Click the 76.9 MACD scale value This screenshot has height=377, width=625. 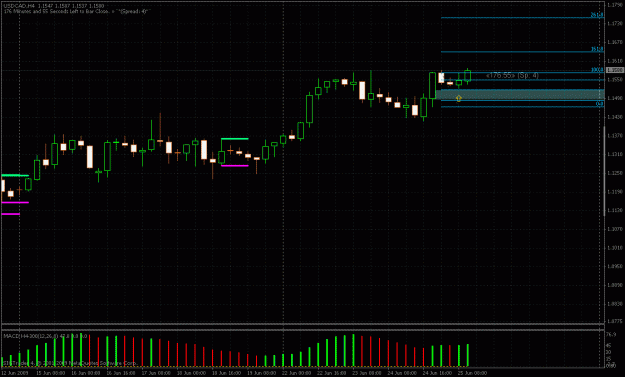tap(611, 334)
